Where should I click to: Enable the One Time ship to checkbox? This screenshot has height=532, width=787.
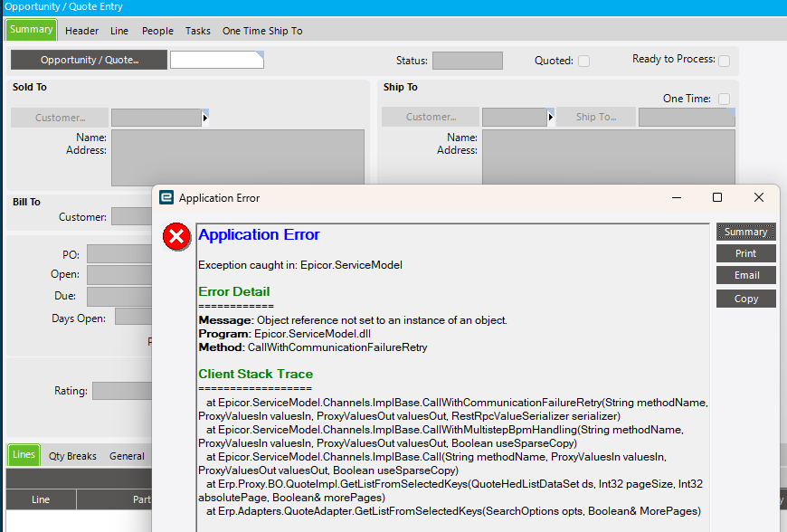click(x=725, y=99)
